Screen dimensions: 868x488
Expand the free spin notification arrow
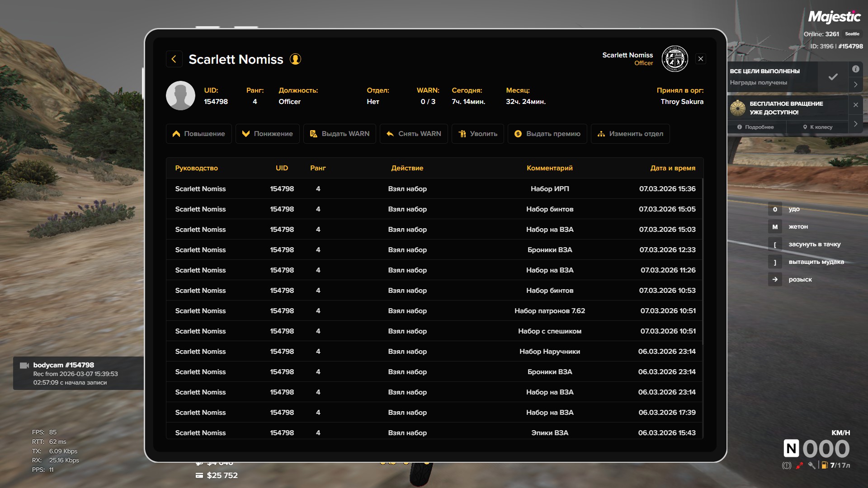pyautogui.click(x=855, y=124)
